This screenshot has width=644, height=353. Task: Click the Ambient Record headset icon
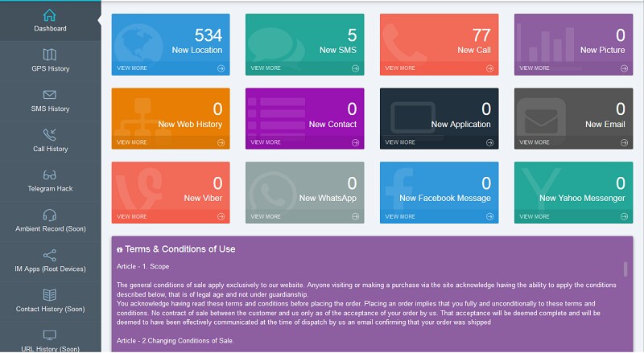click(50, 215)
